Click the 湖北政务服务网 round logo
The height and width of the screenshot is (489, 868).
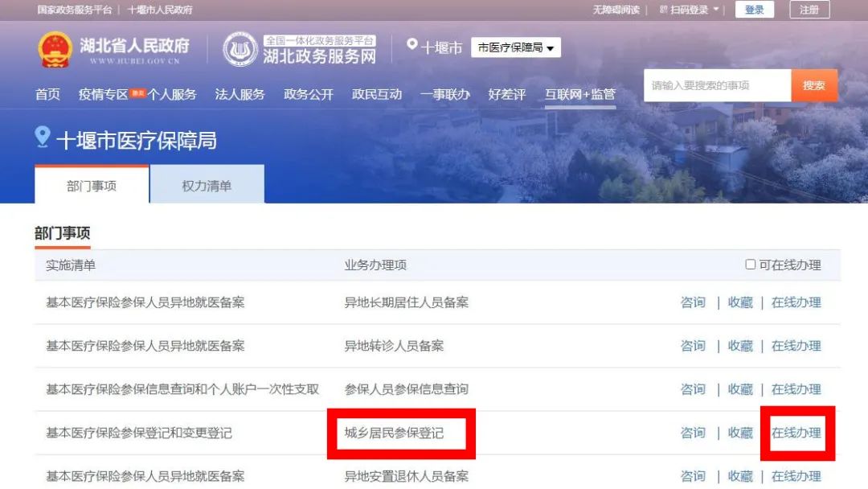(240, 49)
